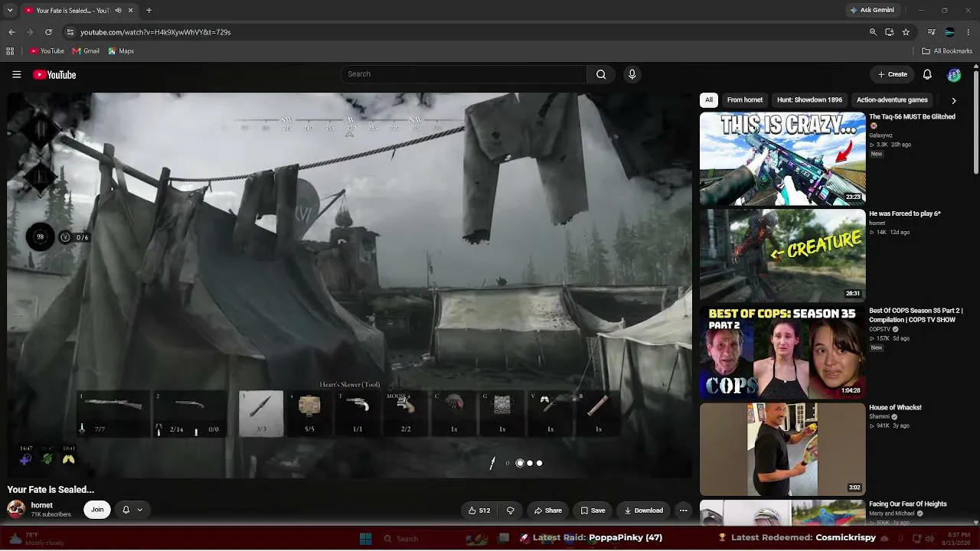The height and width of the screenshot is (551, 980).
Task: Click the Galaxywz channel name
Action: click(880, 135)
